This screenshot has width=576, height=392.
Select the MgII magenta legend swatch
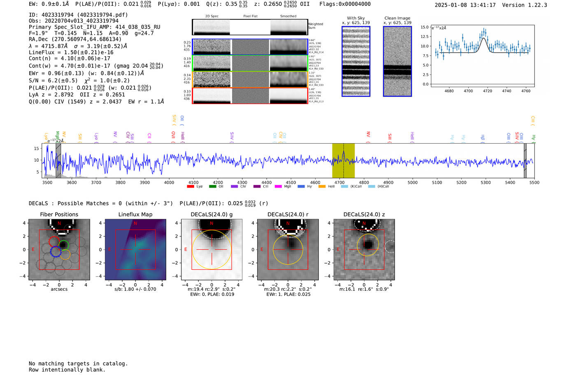[x=278, y=187]
